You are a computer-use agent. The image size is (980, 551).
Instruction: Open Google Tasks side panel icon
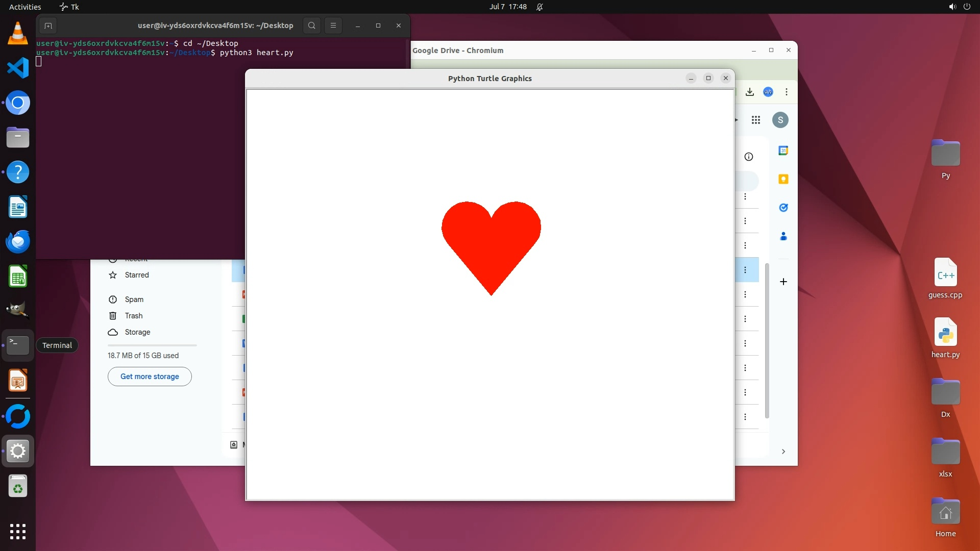783,208
